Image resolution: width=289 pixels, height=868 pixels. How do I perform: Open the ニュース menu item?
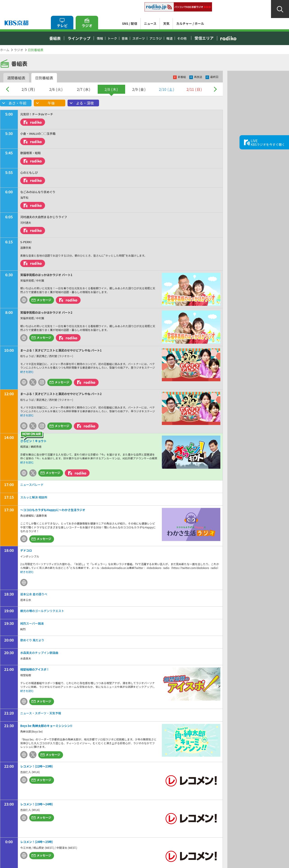click(x=150, y=24)
